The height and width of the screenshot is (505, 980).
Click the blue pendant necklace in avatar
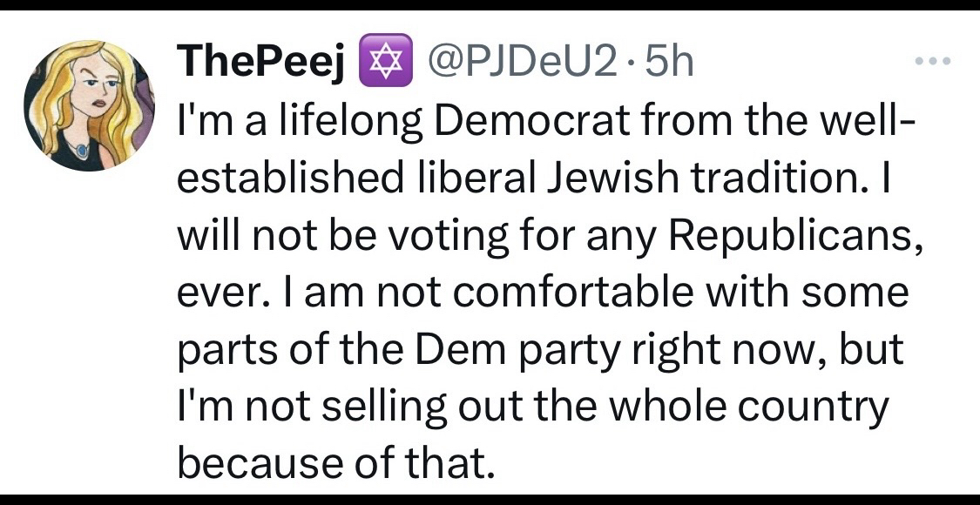point(82,150)
